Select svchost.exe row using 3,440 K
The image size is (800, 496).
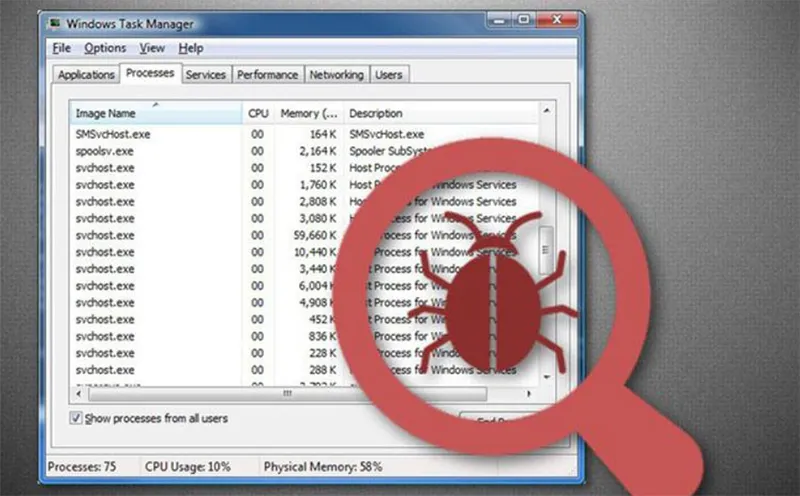pos(304,269)
